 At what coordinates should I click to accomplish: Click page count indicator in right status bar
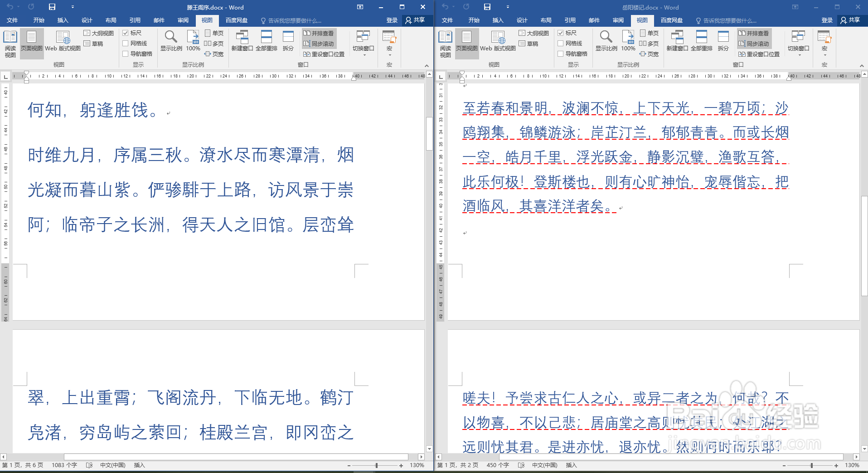(x=458, y=465)
